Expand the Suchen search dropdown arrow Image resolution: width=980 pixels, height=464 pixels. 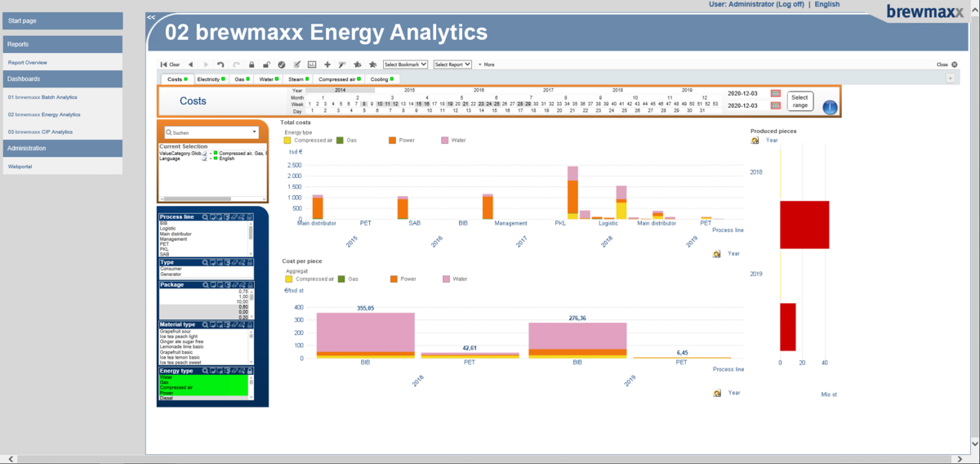click(x=254, y=132)
